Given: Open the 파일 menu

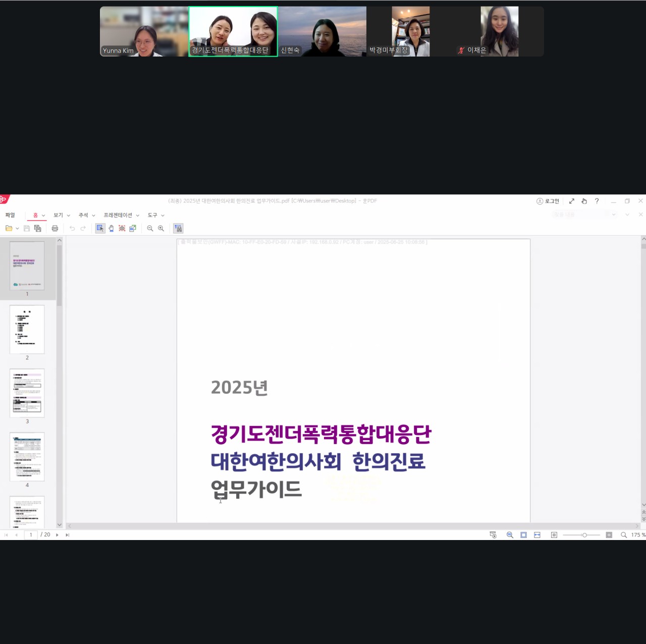Looking at the screenshot, I should tap(10, 216).
